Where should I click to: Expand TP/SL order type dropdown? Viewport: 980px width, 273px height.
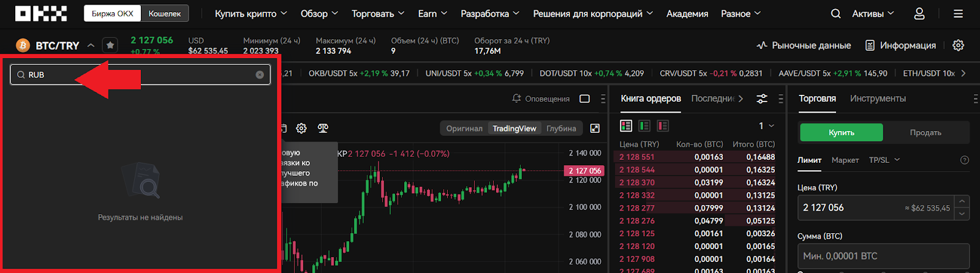884,160
